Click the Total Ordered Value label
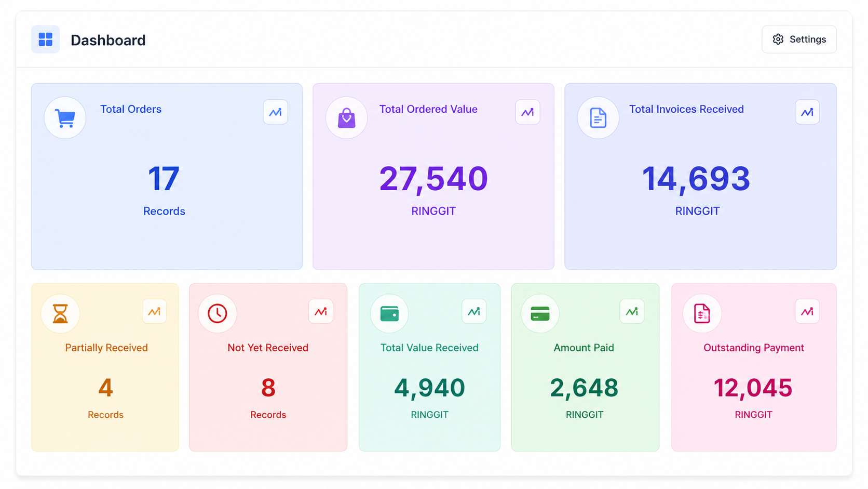The width and height of the screenshot is (868, 489). [428, 109]
